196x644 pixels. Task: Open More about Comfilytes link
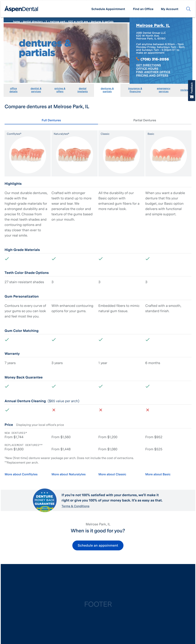click(21, 474)
